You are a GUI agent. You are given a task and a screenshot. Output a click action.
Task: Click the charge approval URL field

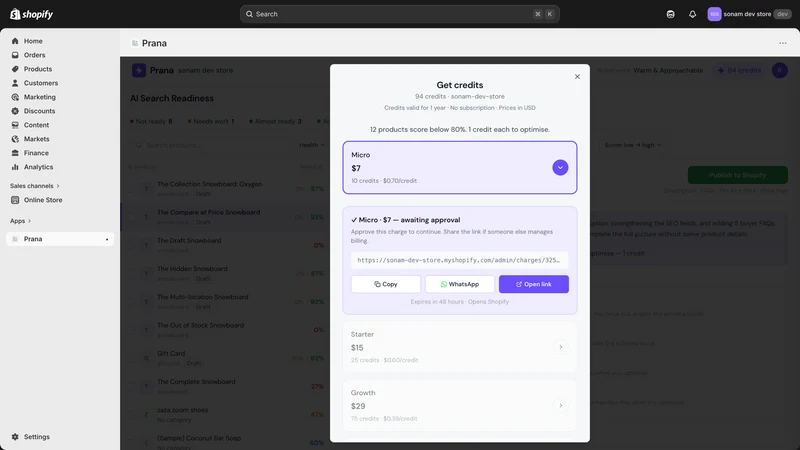[x=460, y=260]
